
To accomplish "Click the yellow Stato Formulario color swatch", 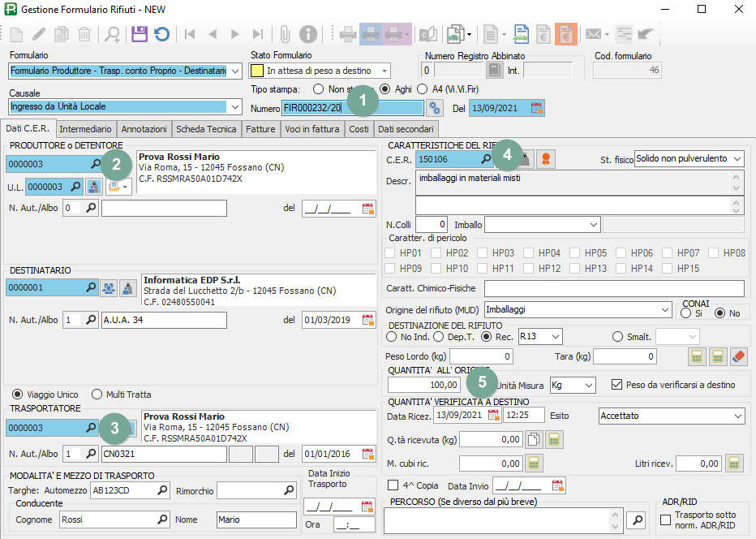I will click(x=257, y=71).
